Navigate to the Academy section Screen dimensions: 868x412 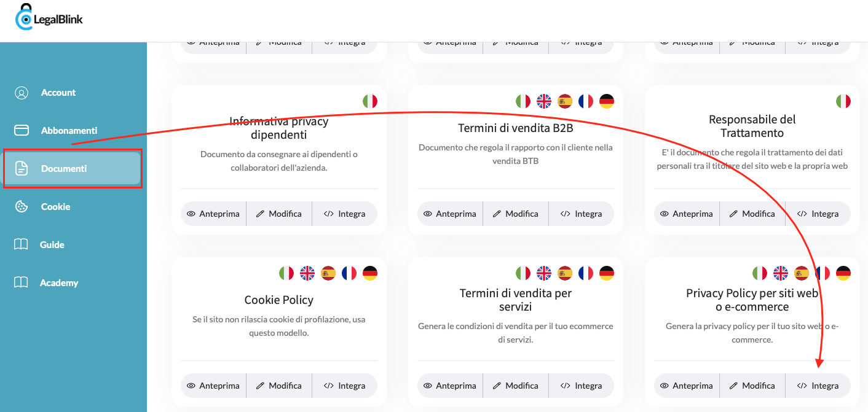(59, 282)
